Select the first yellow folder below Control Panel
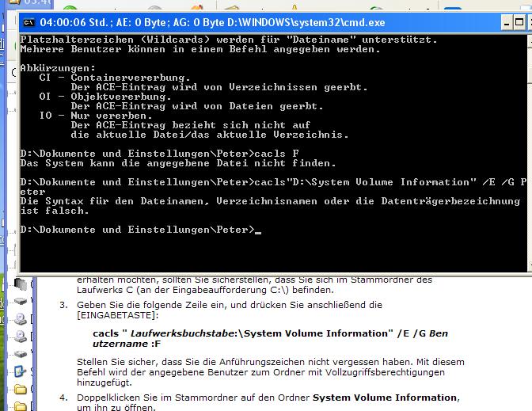Viewport: 532px width, 411px height. pos(21,389)
